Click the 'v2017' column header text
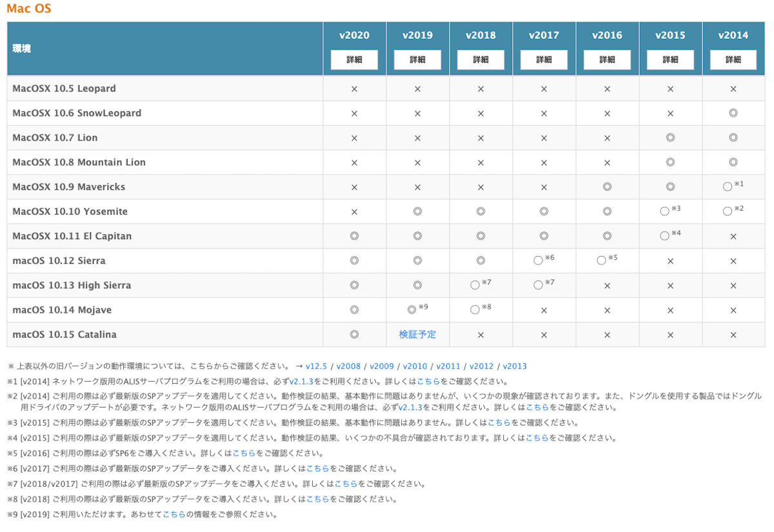This screenshot has width=774, height=532. point(544,35)
